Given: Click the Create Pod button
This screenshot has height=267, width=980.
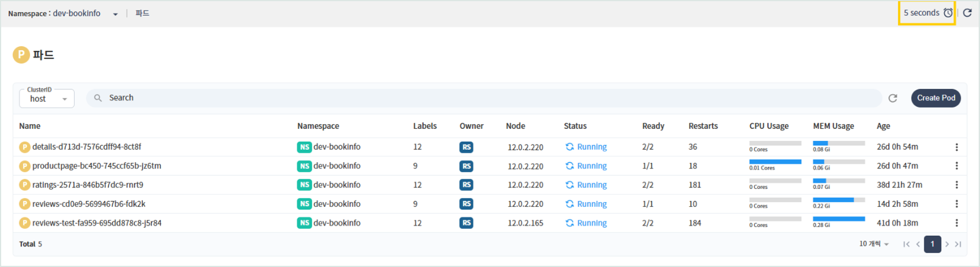Looking at the screenshot, I should [936, 98].
